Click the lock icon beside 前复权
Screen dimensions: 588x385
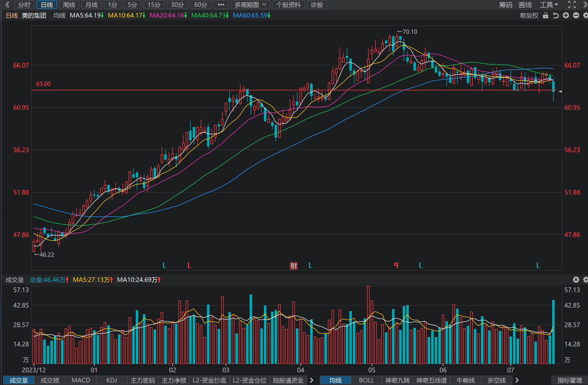coord(545,15)
